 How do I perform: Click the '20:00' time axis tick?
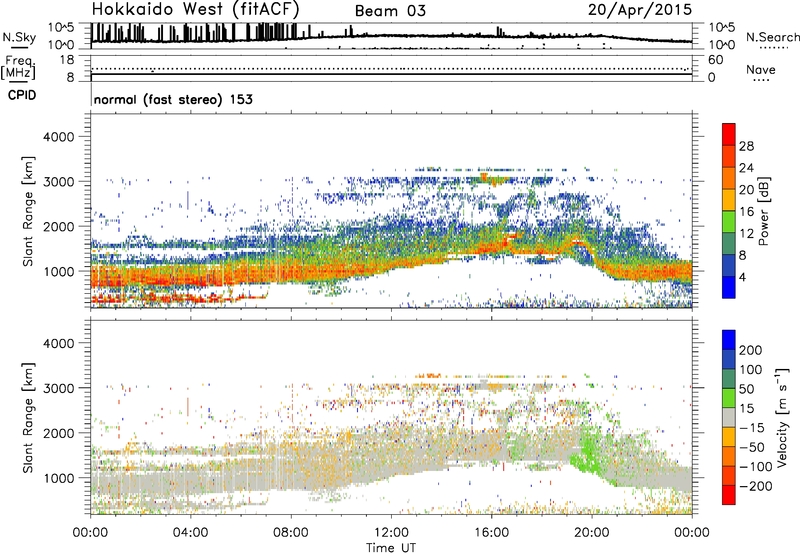click(x=592, y=533)
